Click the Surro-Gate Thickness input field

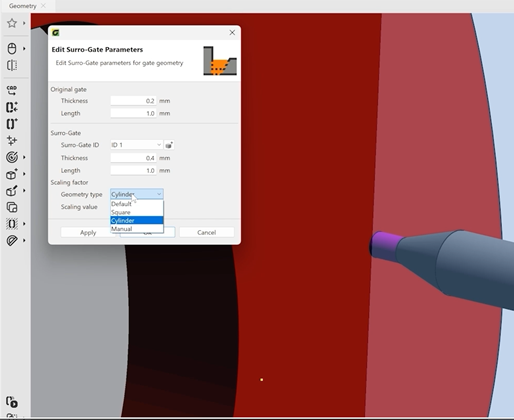click(x=133, y=158)
